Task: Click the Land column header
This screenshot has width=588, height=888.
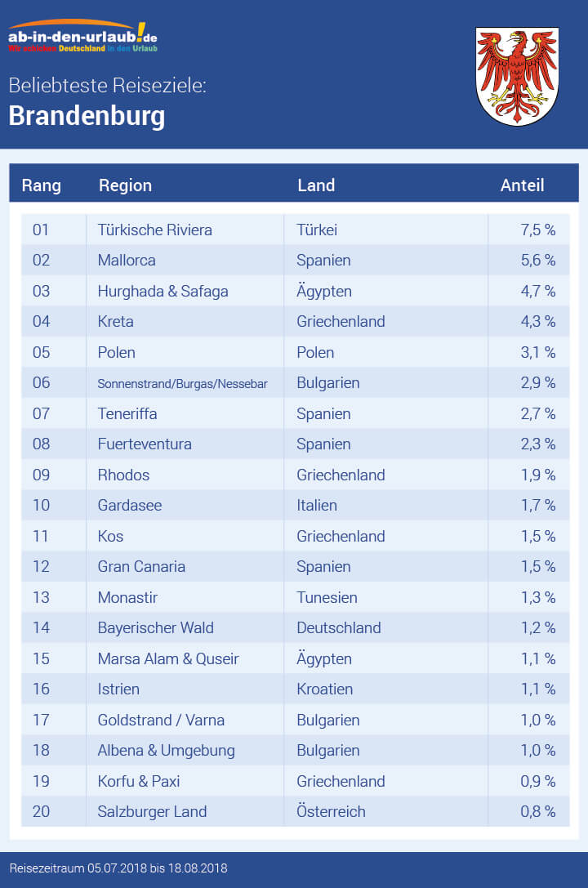Action: (316, 185)
